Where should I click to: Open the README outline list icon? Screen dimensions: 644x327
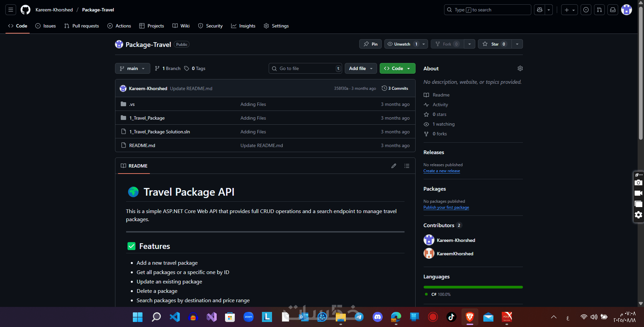407,166
